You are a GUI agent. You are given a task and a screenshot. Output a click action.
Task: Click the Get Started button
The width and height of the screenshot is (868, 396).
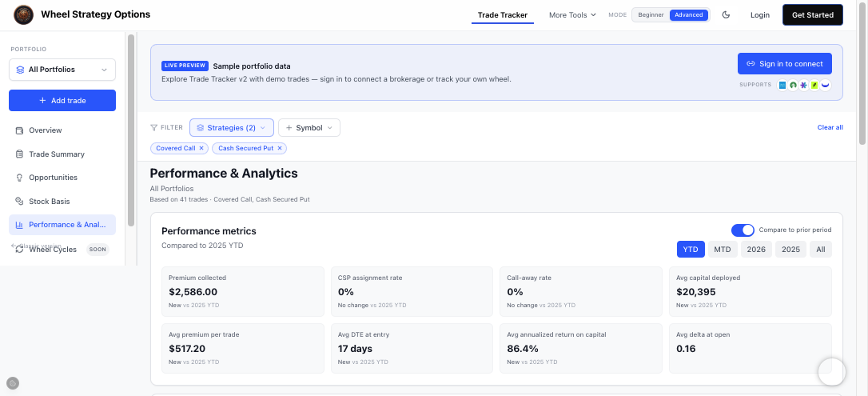(812, 15)
